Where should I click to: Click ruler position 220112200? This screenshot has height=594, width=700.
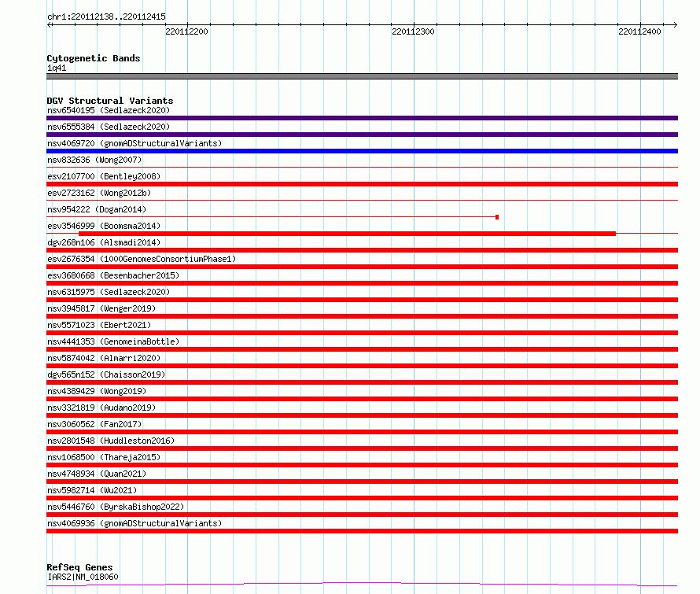tap(186, 31)
